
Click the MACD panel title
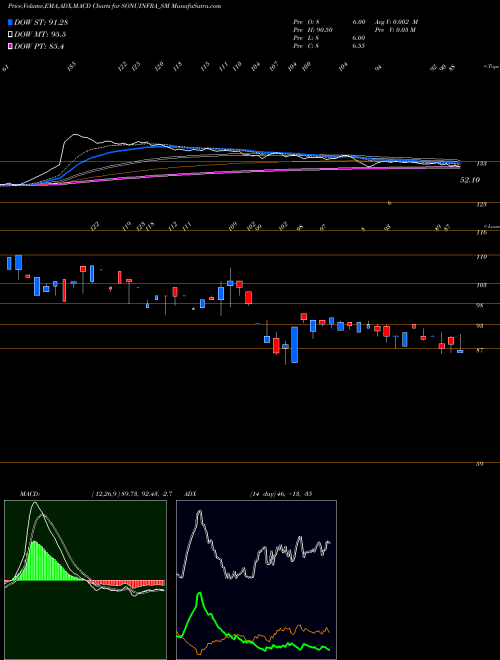point(30,494)
